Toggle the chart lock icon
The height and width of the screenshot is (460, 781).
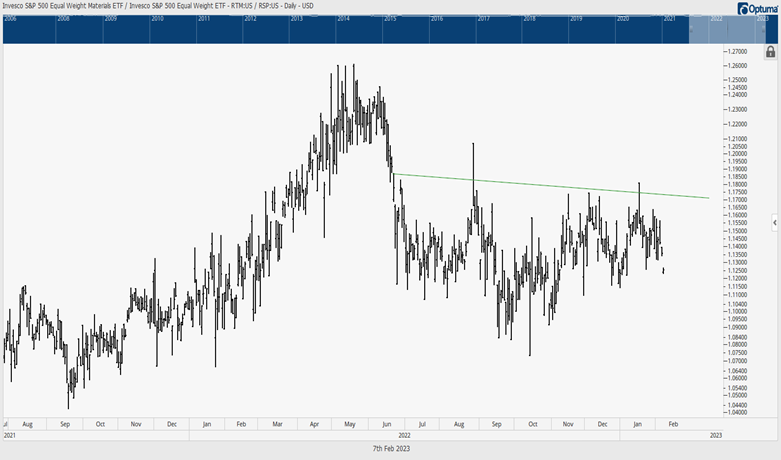(770, 52)
